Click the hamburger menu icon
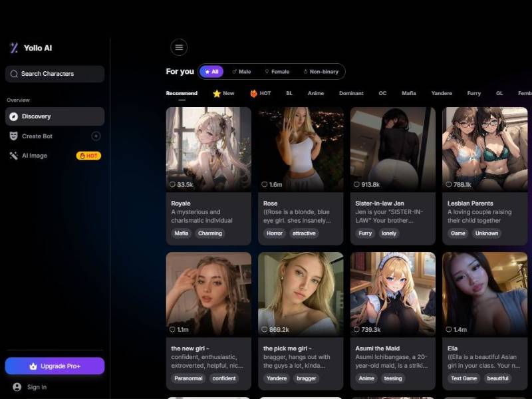This screenshot has height=399, width=532. pyautogui.click(x=178, y=47)
